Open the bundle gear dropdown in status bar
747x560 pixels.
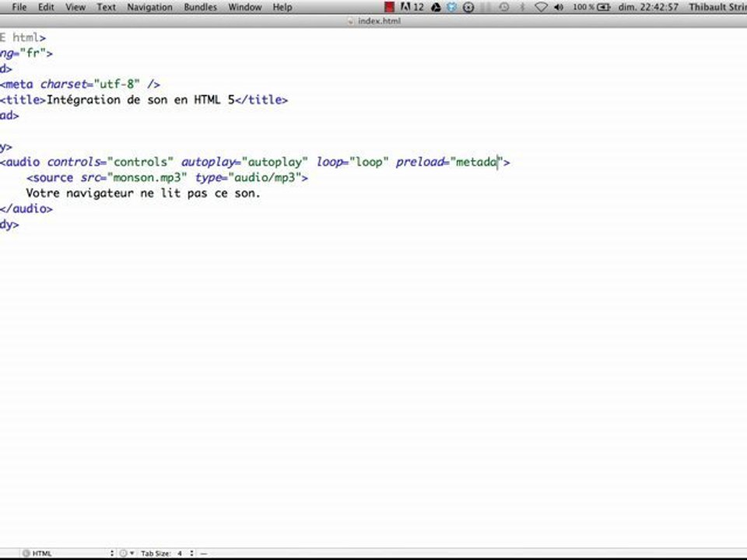click(127, 553)
